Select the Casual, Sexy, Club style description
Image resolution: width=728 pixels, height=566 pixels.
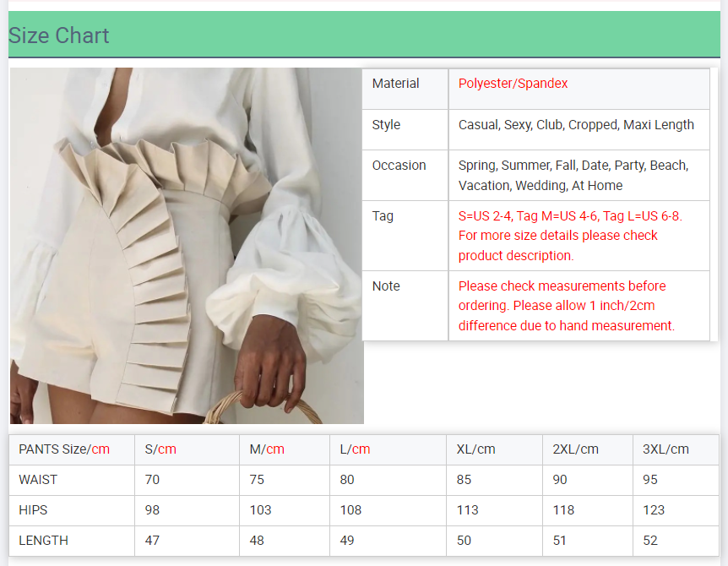pos(576,125)
